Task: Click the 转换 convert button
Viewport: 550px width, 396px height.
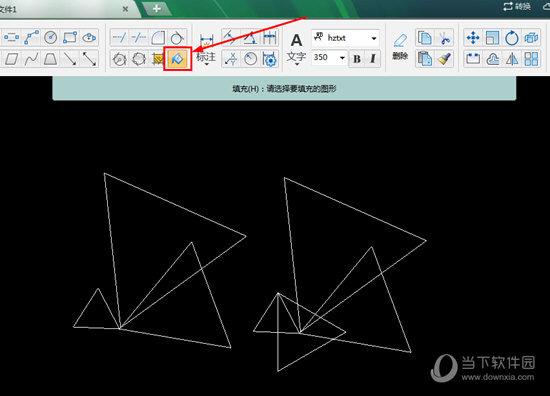Action: tap(517, 6)
